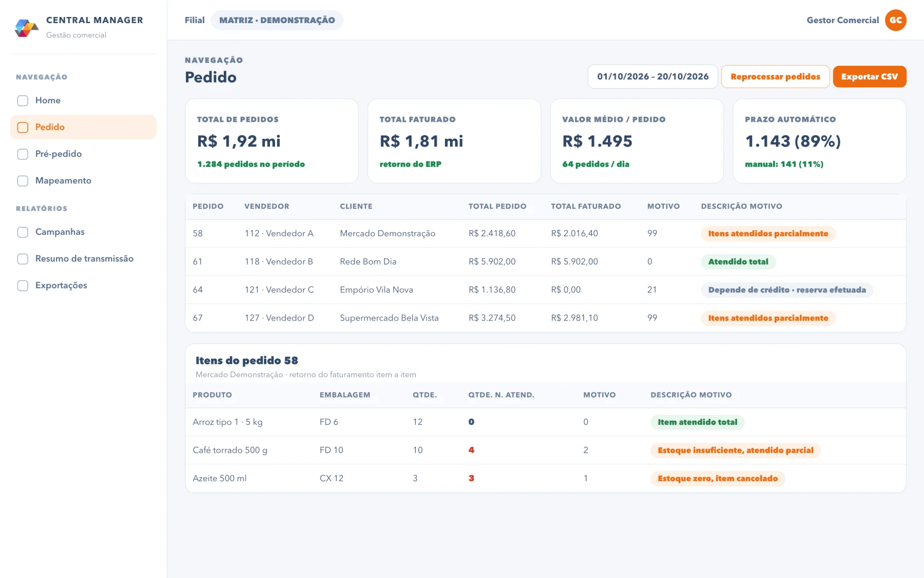Click the Total Faturado card value

click(421, 141)
